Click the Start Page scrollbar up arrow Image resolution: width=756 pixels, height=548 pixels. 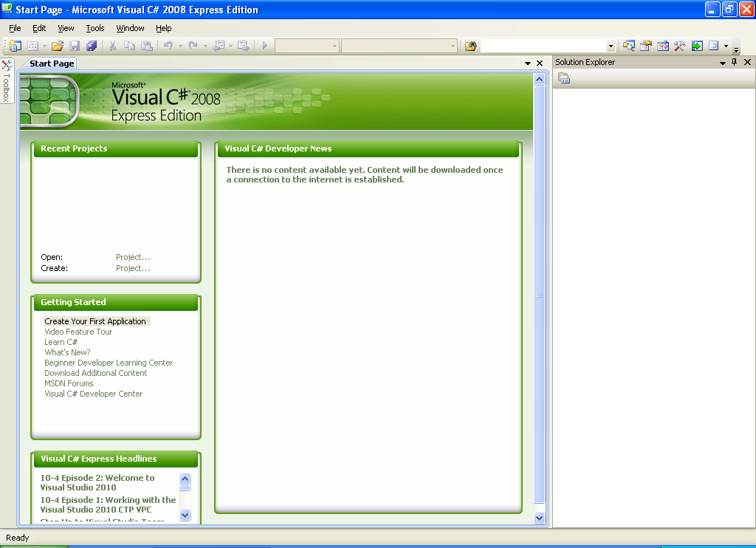coord(540,79)
